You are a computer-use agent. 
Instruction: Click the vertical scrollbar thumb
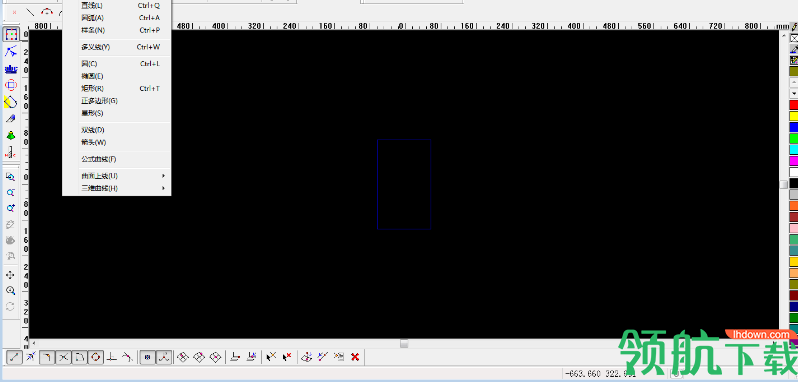[783, 184]
